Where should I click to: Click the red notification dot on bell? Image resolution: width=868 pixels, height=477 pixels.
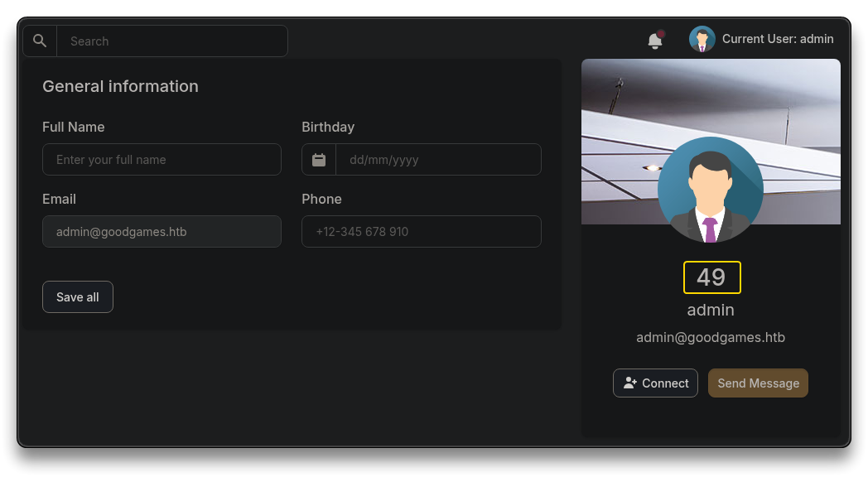(661, 34)
